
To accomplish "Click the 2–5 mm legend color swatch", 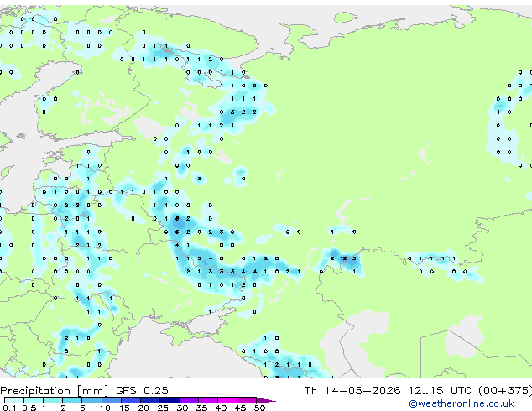I will pos(72,400).
